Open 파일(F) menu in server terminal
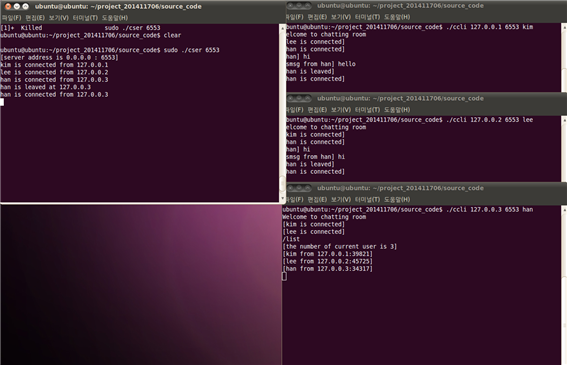The height and width of the screenshot is (365, 567). tap(11, 18)
